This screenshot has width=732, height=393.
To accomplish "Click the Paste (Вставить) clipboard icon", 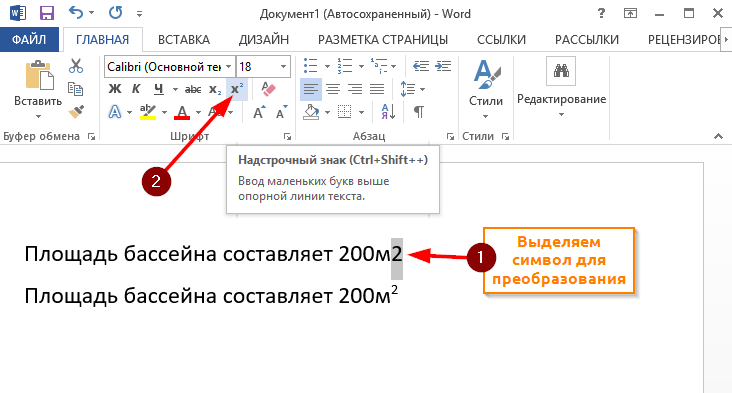I will click(39, 75).
